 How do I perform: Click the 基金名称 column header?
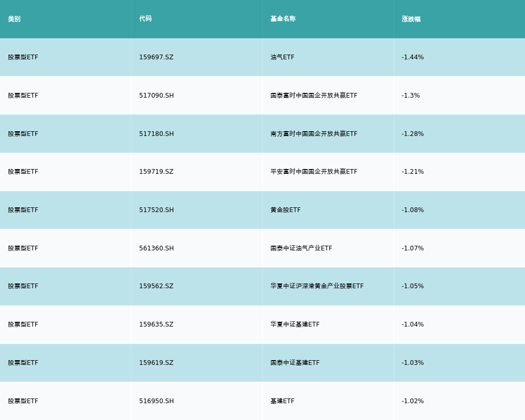click(x=283, y=19)
